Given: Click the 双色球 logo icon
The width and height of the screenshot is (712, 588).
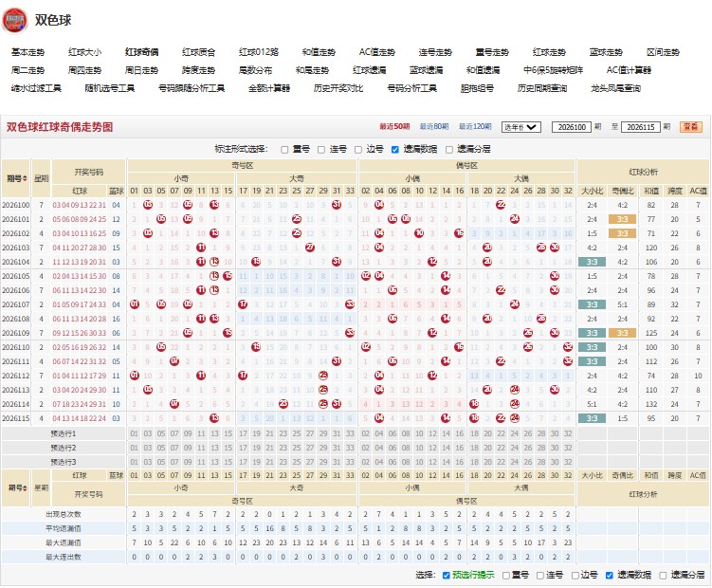Looking at the screenshot, I should point(14,20).
